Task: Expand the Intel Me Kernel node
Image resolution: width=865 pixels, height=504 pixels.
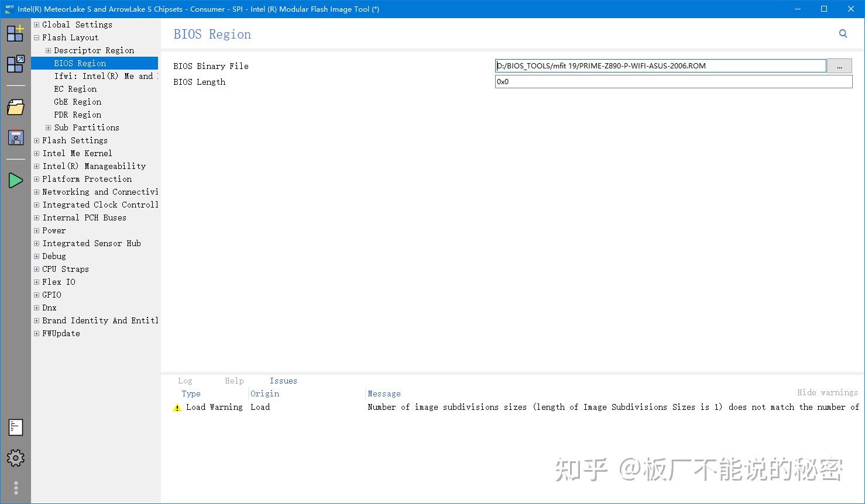Action: point(37,153)
